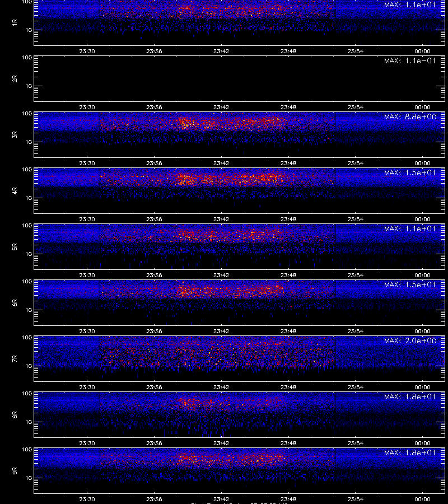Click the 23:42 time label below panel 8R
Viewport: 448px width, 504px height.
click(x=221, y=444)
